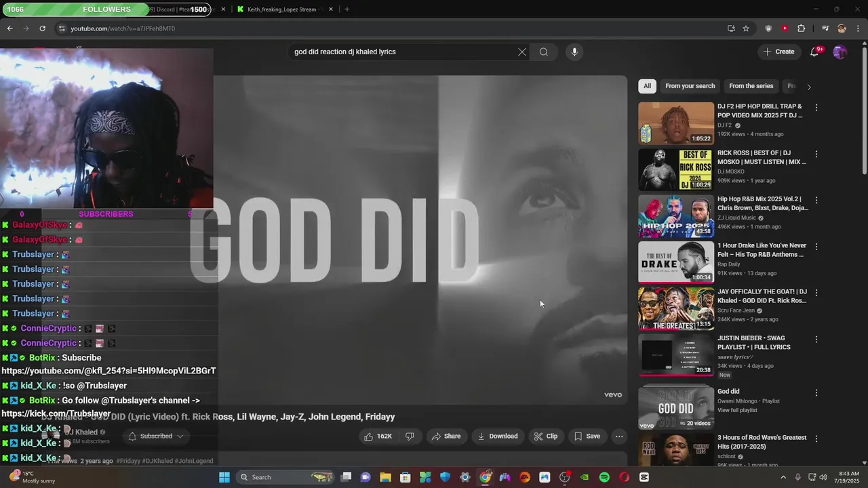Clear the YouTube search box

pos(522,52)
